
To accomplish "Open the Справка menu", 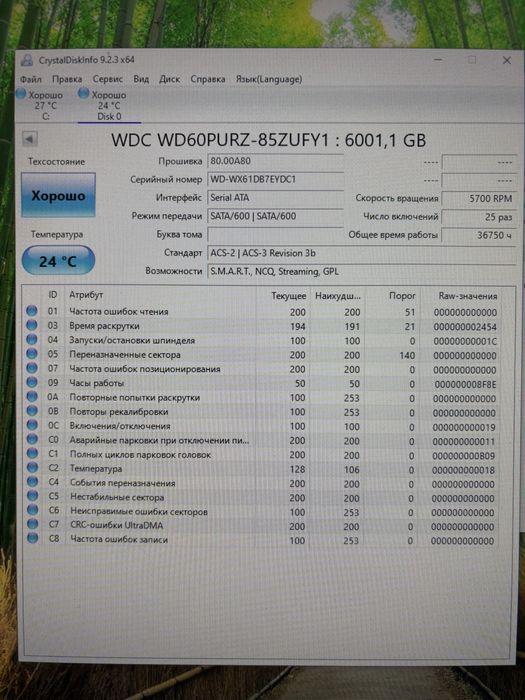I will pos(208,79).
